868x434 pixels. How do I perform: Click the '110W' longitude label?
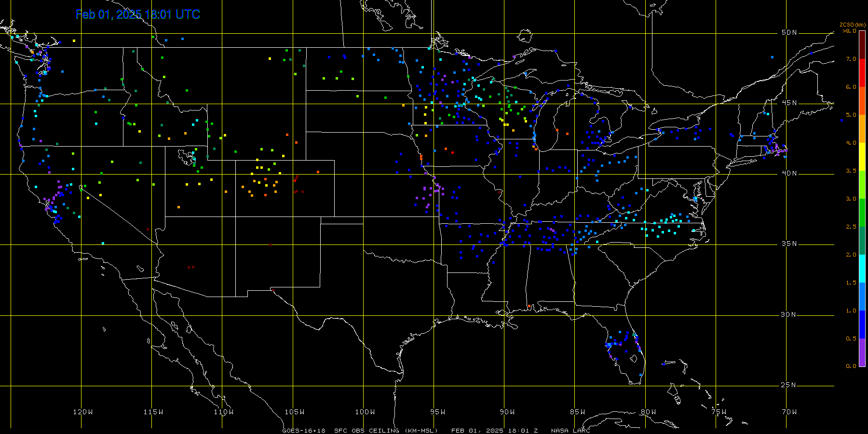[x=224, y=412]
